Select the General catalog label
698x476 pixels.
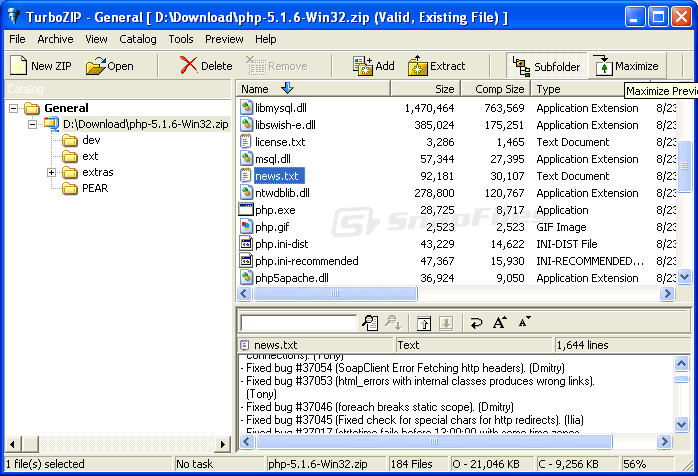pos(66,108)
